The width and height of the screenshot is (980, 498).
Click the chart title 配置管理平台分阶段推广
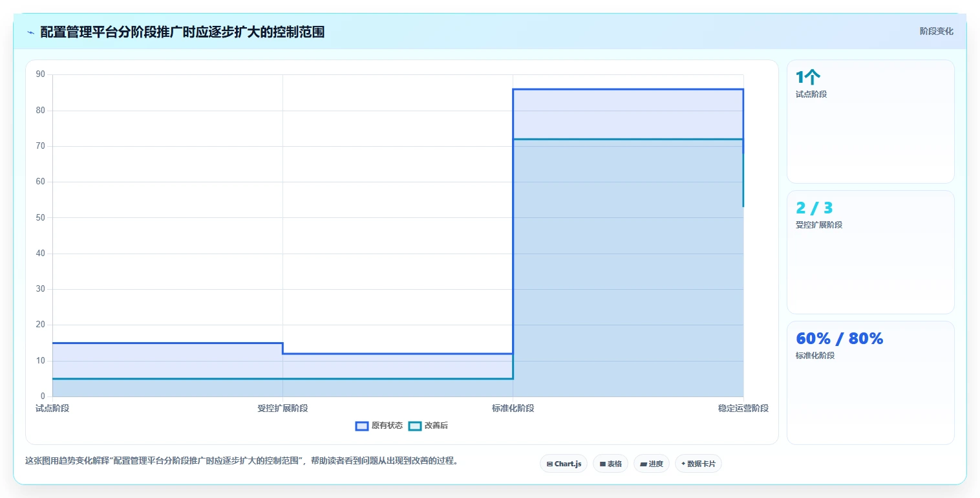tap(182, 32)
